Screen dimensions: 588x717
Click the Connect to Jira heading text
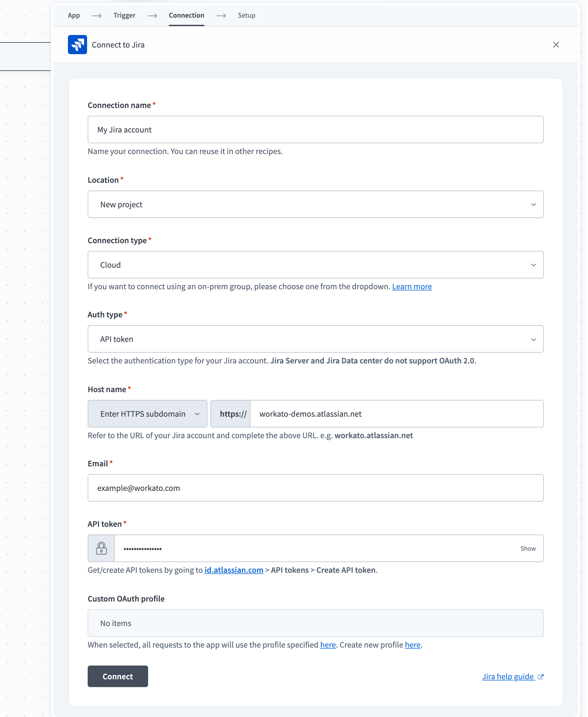click(x=118, y=45)
